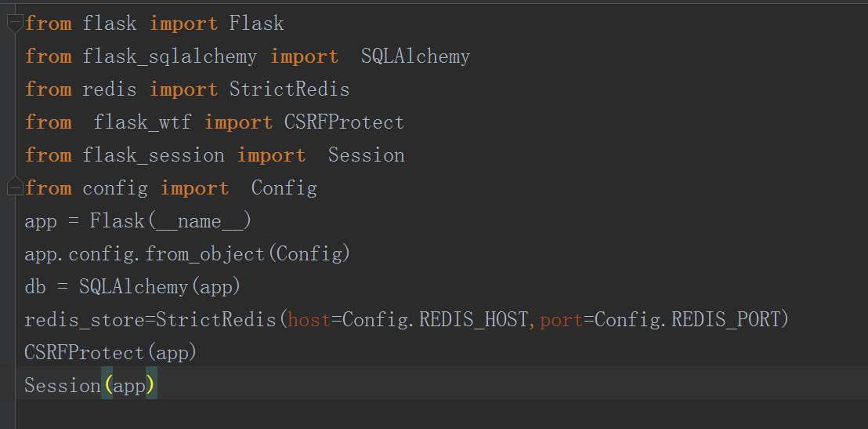The width and height of the screenshot is (868, 429).
Task: Select StrictRedis in the redis import line
Action: point(289,89)
